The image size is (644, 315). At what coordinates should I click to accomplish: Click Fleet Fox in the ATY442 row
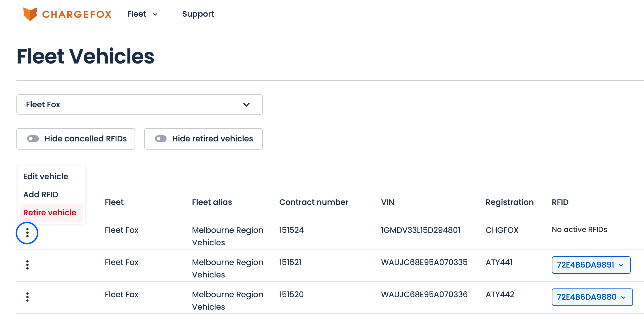122,294
